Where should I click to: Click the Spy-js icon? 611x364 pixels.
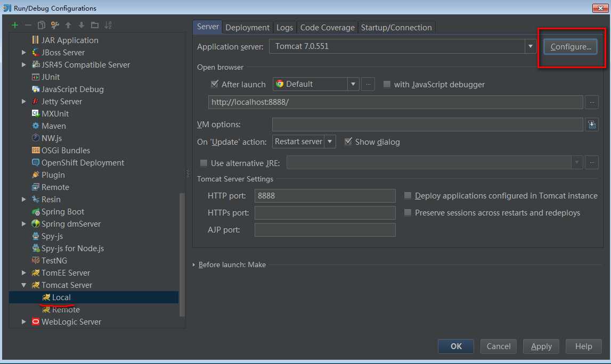(x=36, y=236)
